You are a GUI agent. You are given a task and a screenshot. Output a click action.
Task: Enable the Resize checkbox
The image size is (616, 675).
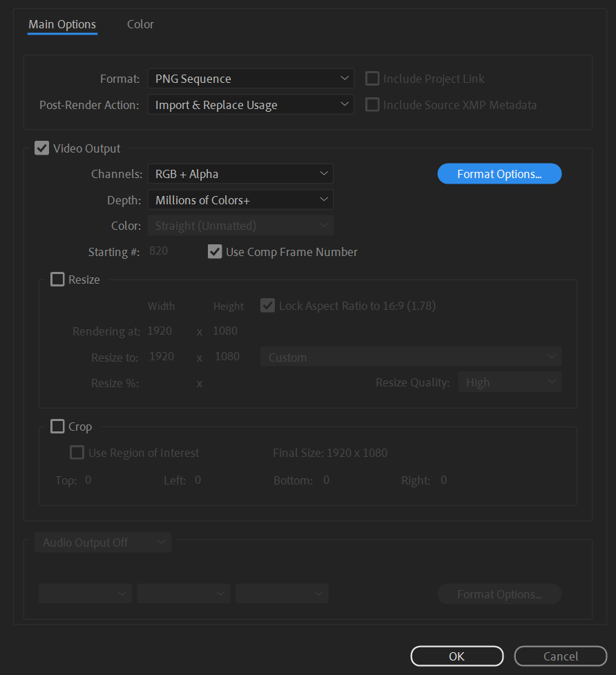(x=57, y=279)
